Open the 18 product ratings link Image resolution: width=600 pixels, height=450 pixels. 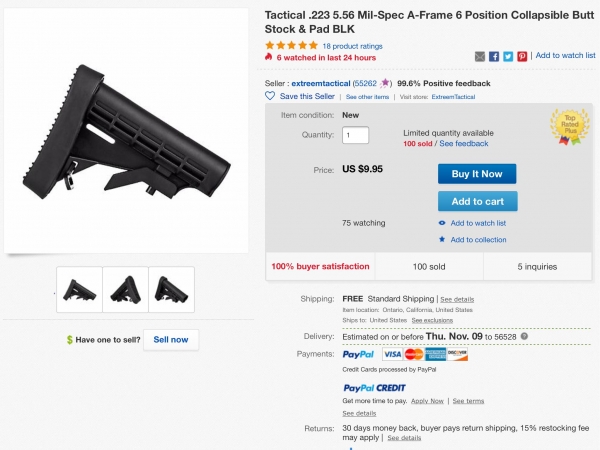[352, 46]
